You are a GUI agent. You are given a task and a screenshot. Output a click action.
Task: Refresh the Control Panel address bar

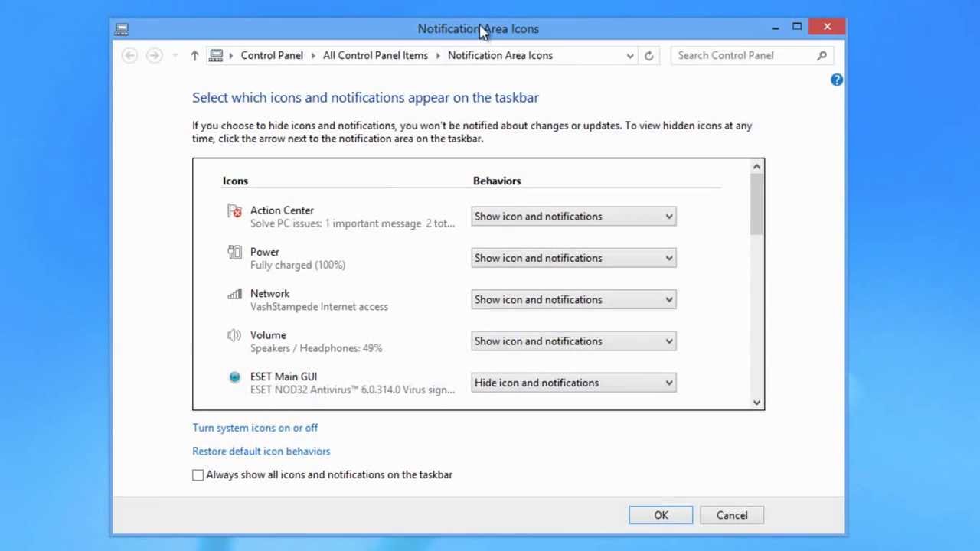[x=649, y=55]
